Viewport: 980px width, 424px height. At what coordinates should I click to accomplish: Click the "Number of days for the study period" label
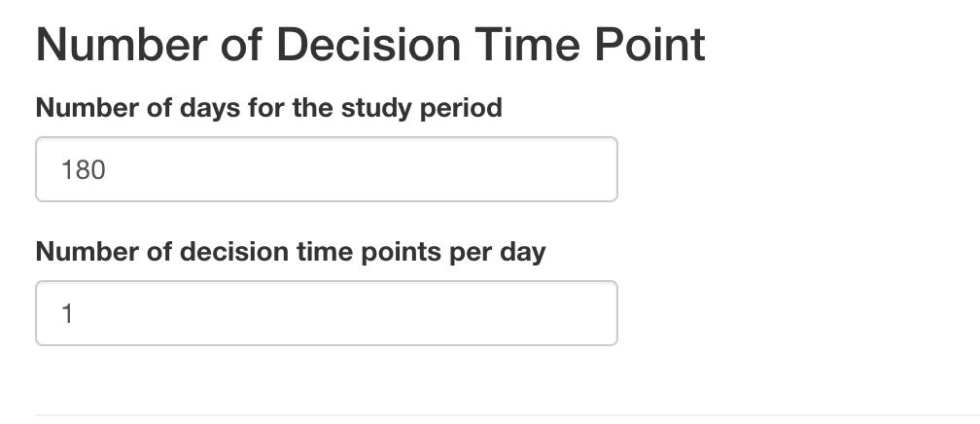coord(268,107)
